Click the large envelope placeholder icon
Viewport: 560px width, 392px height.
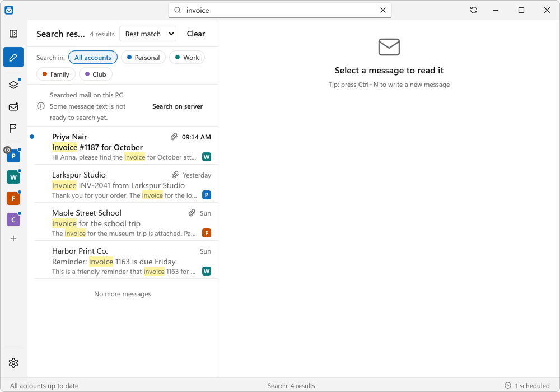tap(389, 47)
